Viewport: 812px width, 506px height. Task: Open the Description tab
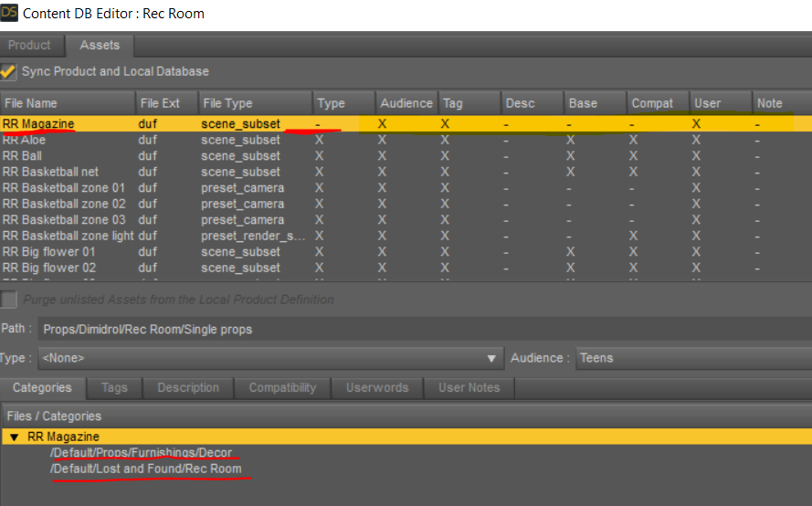pyautogui.click(x=188, y=387)
